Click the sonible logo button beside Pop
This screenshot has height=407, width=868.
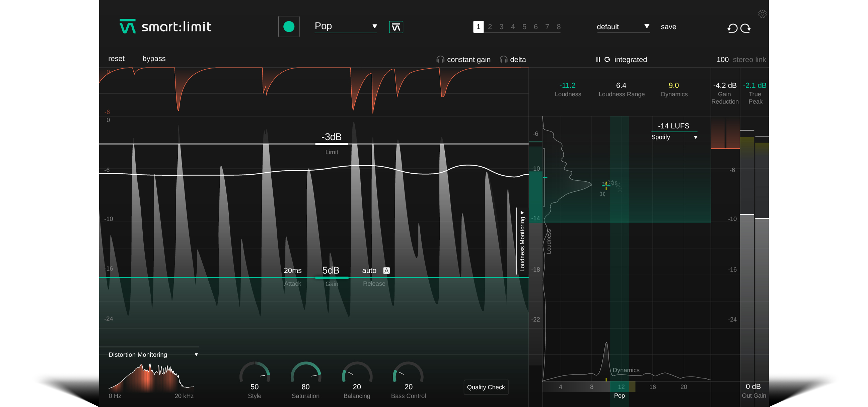(x=396, y=27)
